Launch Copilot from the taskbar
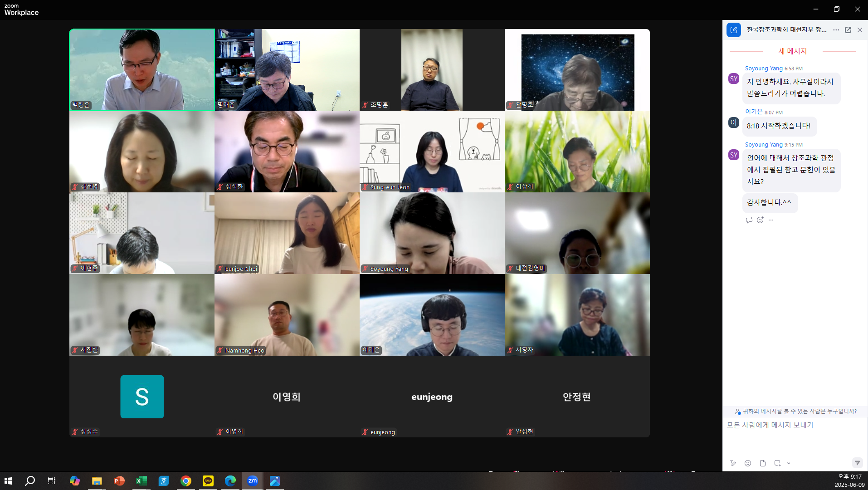The height and width of the screenshot is (490, 868). [x=75, y=481]
